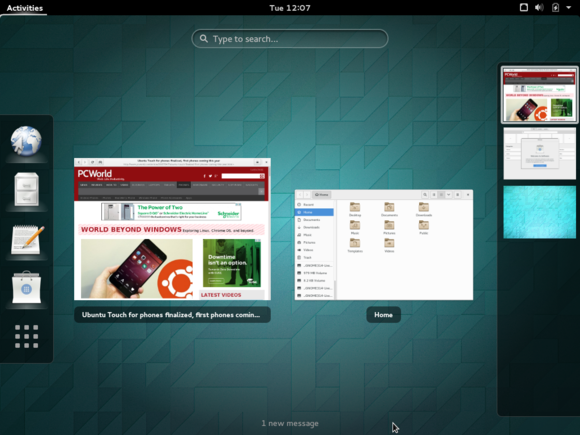The image size is (580, 435).
Task: Show Applications grid in the dash
Action: coord(26,336)
